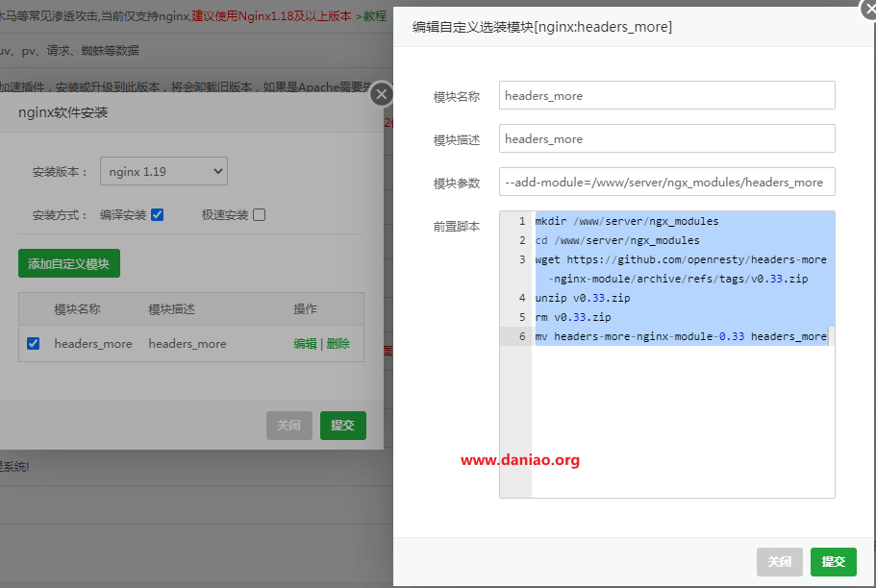Viewport: 876px width, 588px height.
Task: Click into the 模块参数 add-module field
Action: (x=667, y=182)
